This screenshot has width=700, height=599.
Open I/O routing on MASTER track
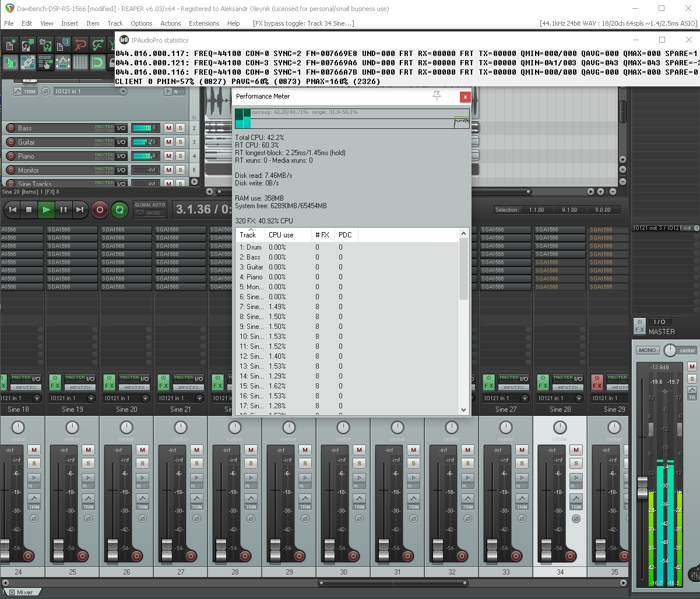[659, 321]
